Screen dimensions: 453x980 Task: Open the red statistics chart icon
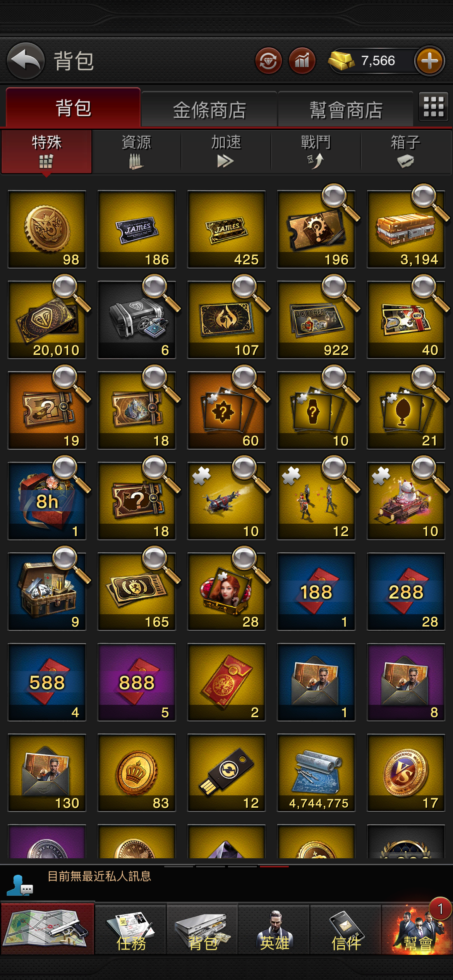(302, 61)
